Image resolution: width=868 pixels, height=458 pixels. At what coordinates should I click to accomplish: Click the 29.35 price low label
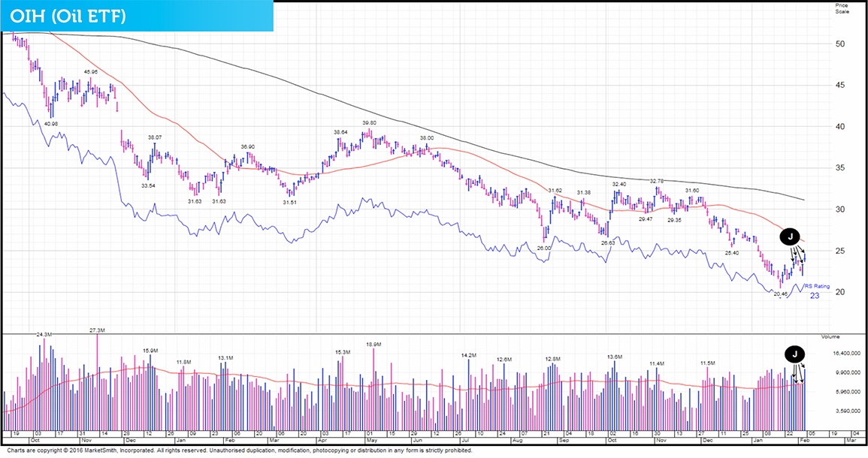point(674,219)
